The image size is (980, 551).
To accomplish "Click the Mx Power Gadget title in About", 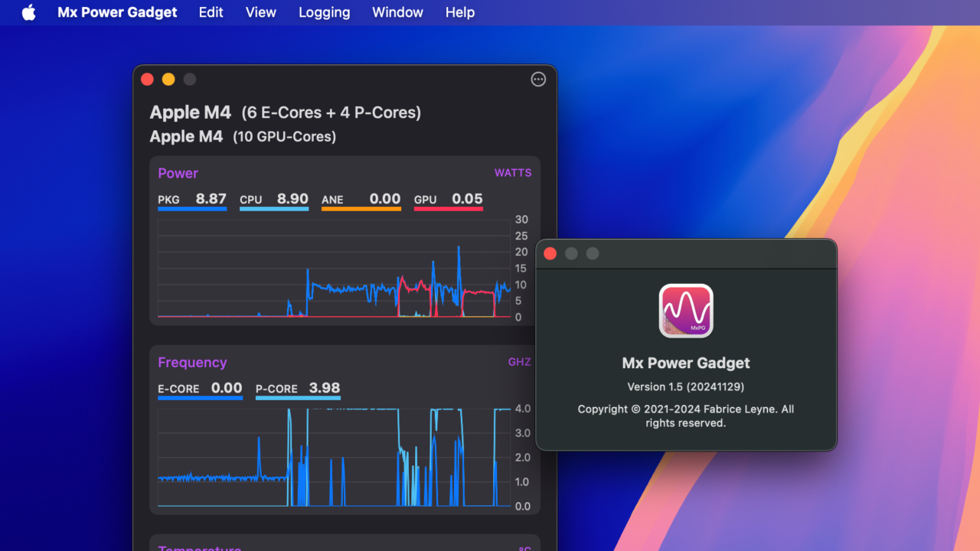I will 686,363.
